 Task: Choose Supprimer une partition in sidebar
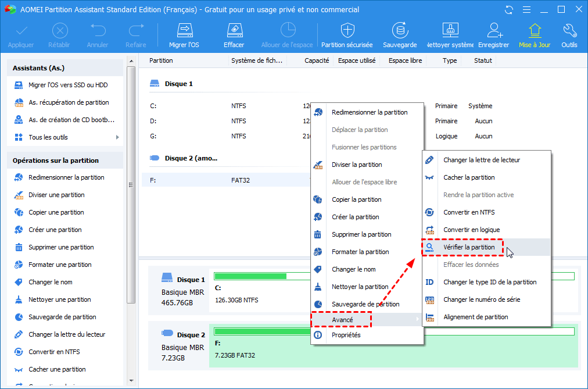(65, 247)
